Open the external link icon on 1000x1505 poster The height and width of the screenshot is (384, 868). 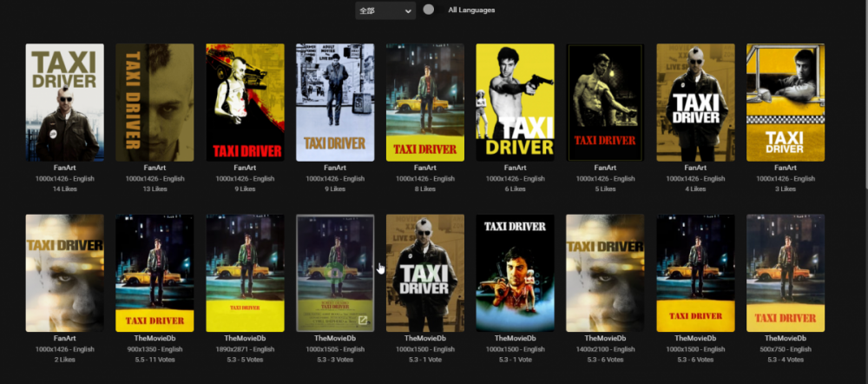tap(363, 321)
